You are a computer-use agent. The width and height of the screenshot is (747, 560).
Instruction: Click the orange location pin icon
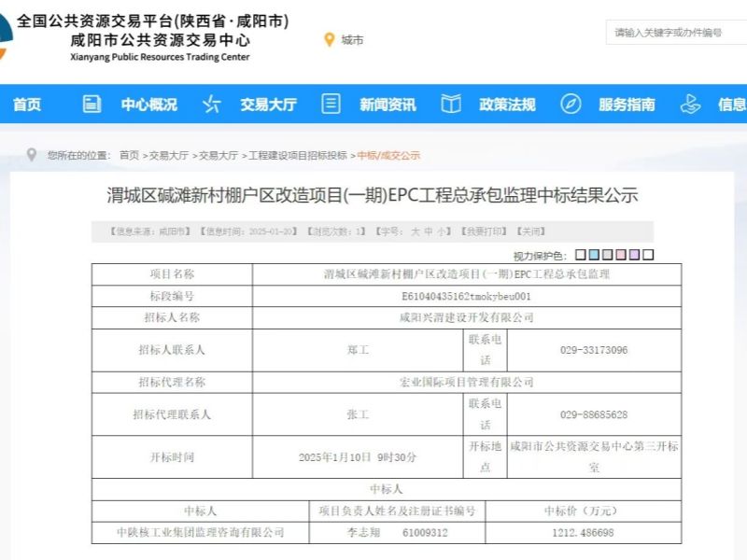(x=329, y=39)
